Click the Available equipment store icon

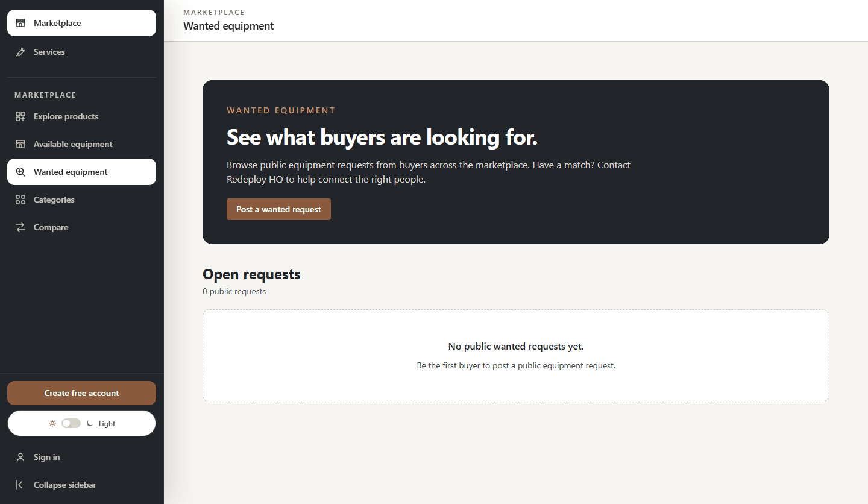(x=20, y=144)
